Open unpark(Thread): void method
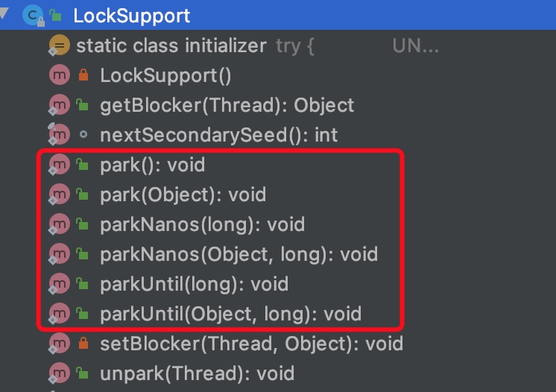The height and width of the screenshot is (392, 556). 198,373
